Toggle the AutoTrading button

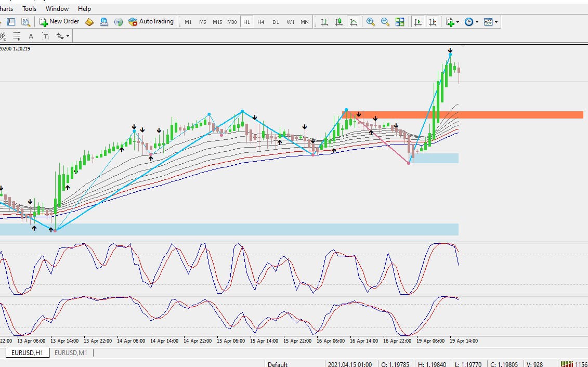(x=151, y=22)
